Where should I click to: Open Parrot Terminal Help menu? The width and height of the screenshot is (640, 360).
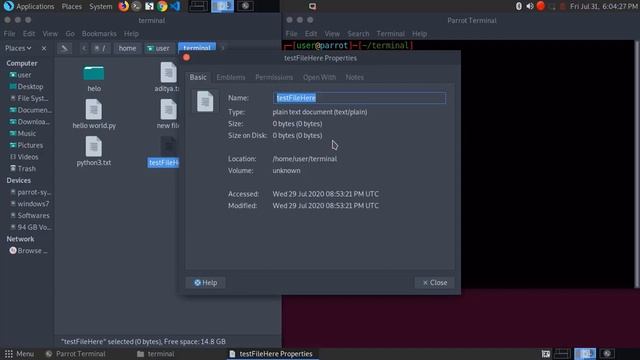pyautogui.click(x=419, y=34)
